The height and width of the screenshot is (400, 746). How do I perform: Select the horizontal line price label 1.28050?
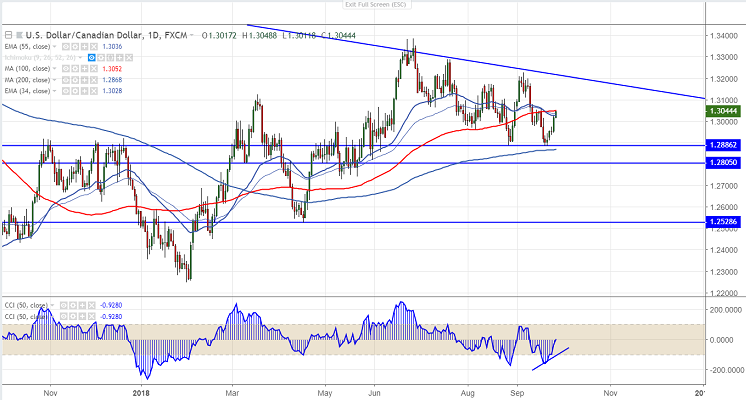723,163
